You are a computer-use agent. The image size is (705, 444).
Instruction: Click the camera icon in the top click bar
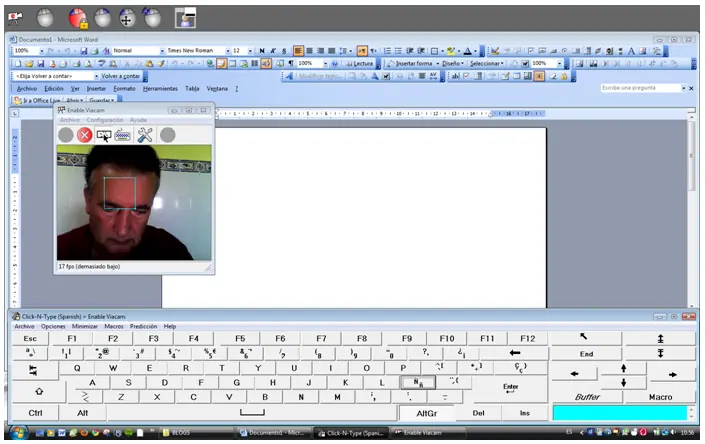click(15, 17)
